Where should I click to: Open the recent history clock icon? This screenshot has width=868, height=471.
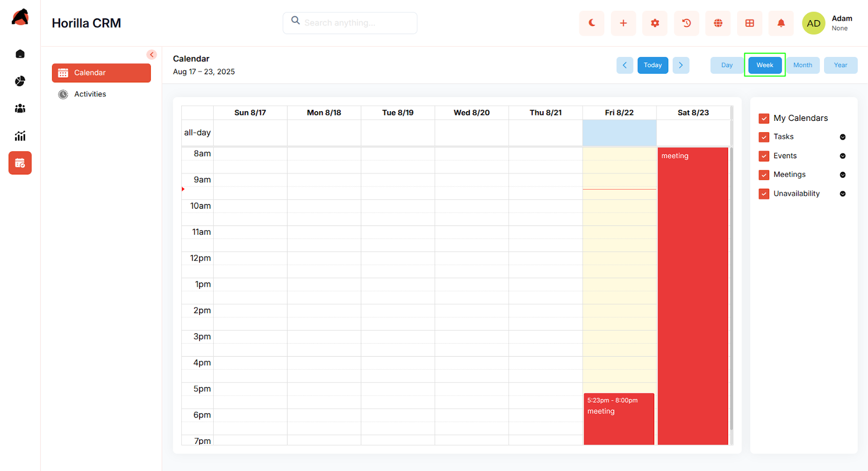click(686, 23)
